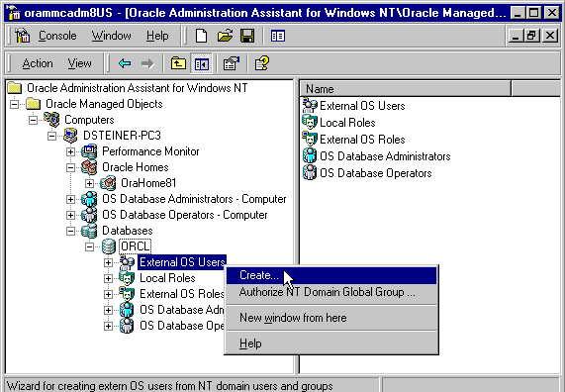Expand External OS Users tree node
This screenshot has height=392, width=565.
coord(108,263)
